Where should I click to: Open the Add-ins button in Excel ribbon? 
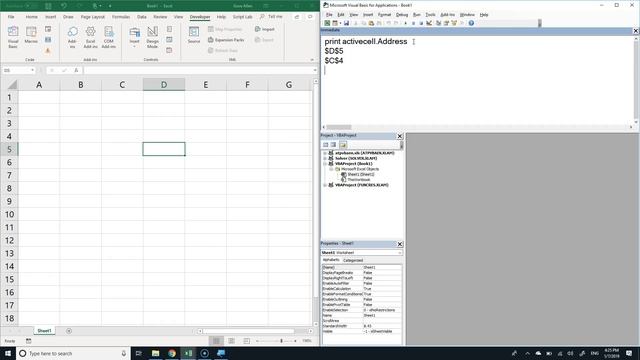pos(72,37)
